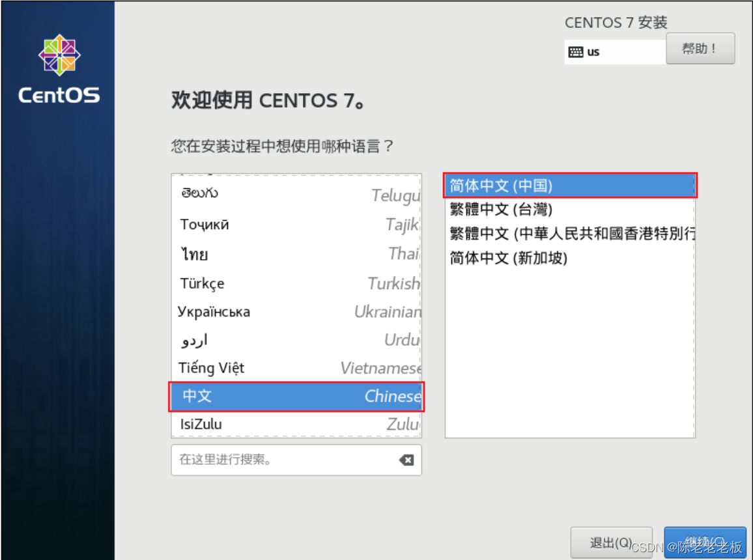Open the 帮助! help button

(700, 48)
